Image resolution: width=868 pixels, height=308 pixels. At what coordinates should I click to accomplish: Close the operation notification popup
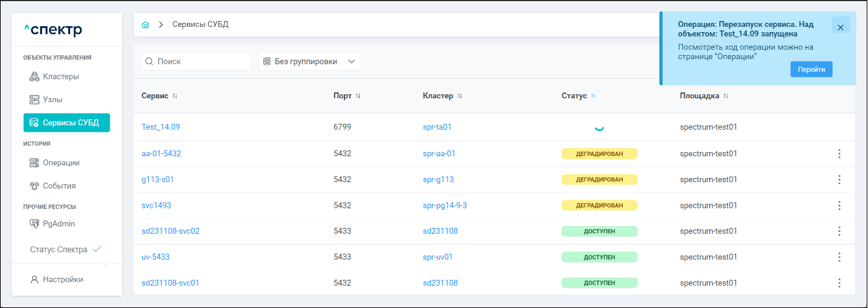pos(840,28)
